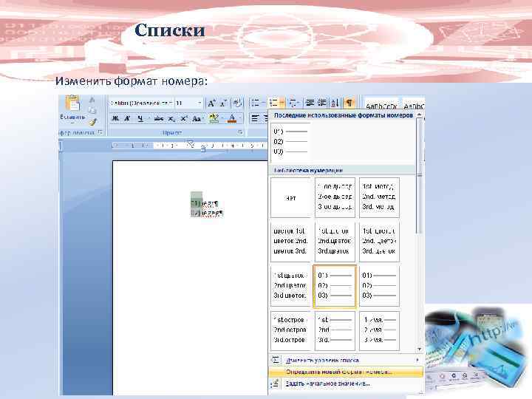The width and height of the screenshot is (532, 399).
Task: Expand the Изменить уровень списка submenu arrow
Action: [x=417, y=360]
